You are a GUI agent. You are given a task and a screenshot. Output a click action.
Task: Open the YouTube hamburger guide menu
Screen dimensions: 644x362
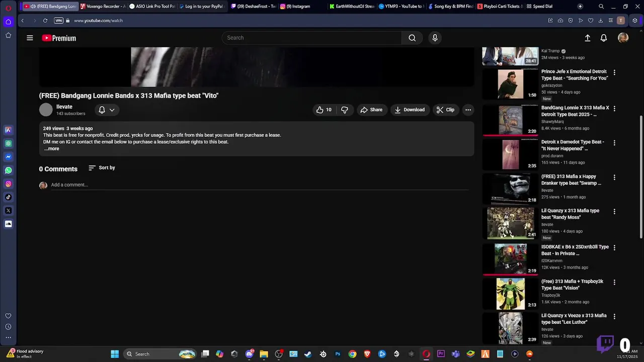(30, 38)
